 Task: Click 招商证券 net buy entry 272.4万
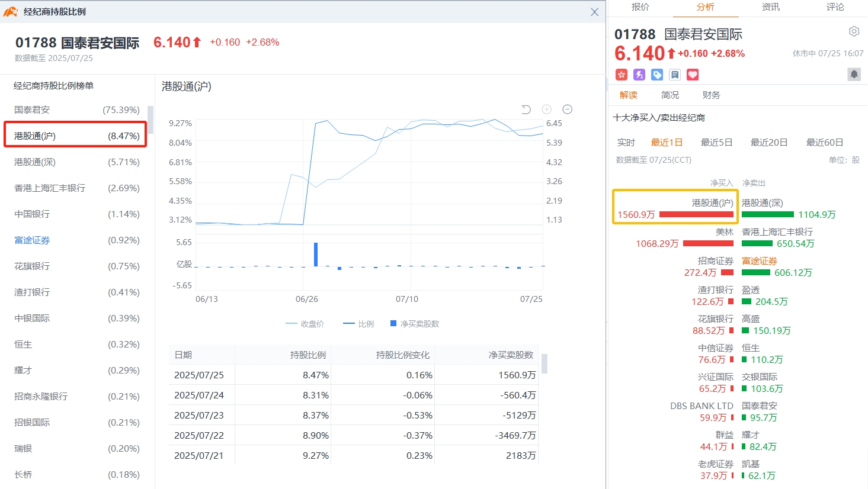click(x=709, y=267)
